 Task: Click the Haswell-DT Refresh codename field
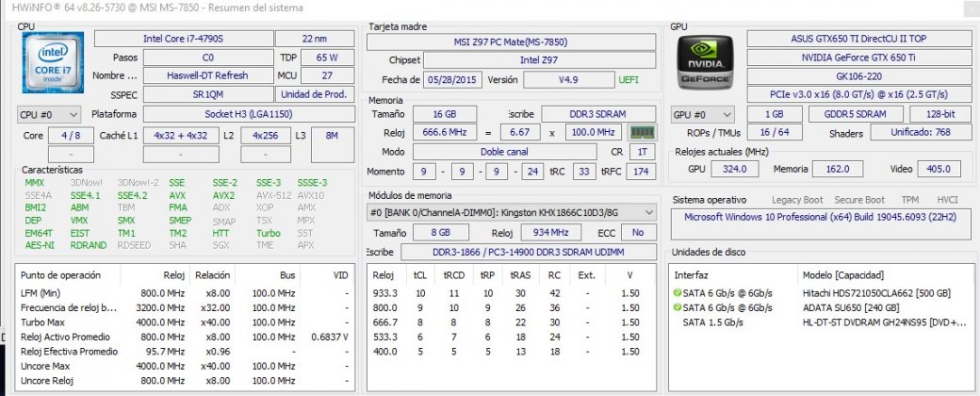(x=208, y=75)
